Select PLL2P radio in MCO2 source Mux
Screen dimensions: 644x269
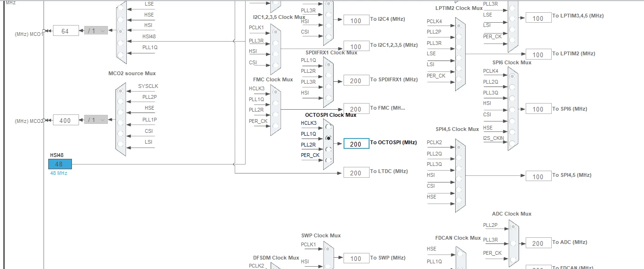[x=121, y=101]
